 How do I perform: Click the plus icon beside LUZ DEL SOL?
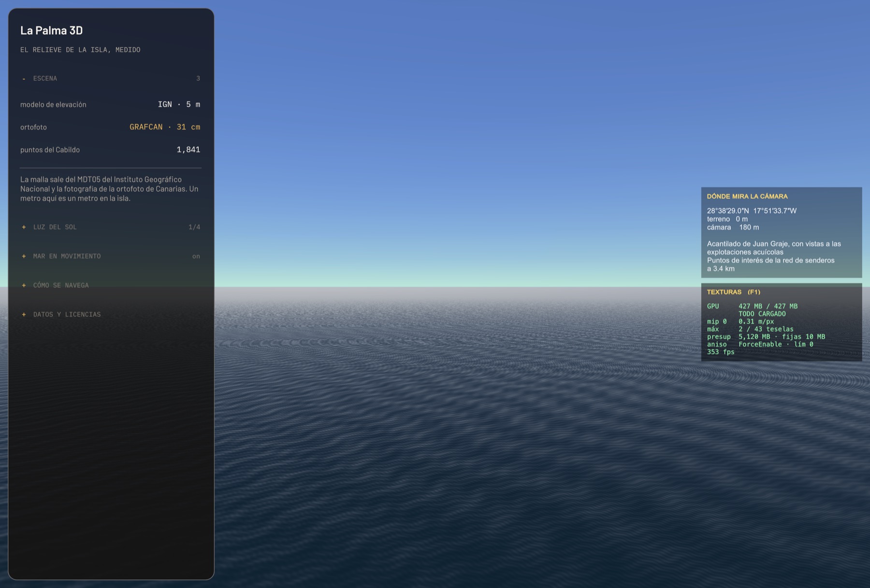24,227
